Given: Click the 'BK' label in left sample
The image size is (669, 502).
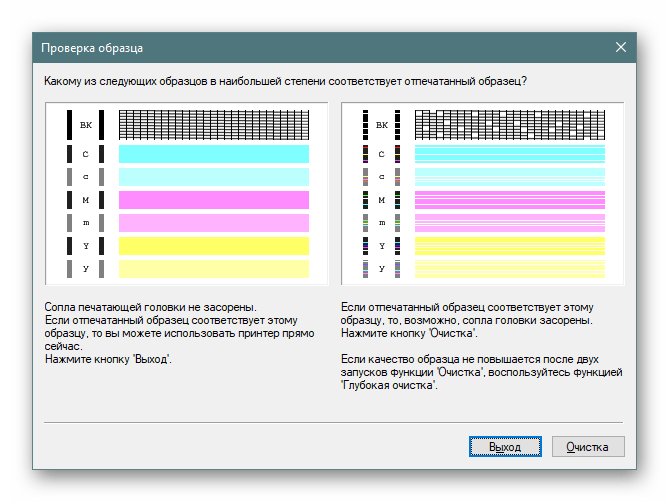Looking at the screenshot, I should pos(85,125).
